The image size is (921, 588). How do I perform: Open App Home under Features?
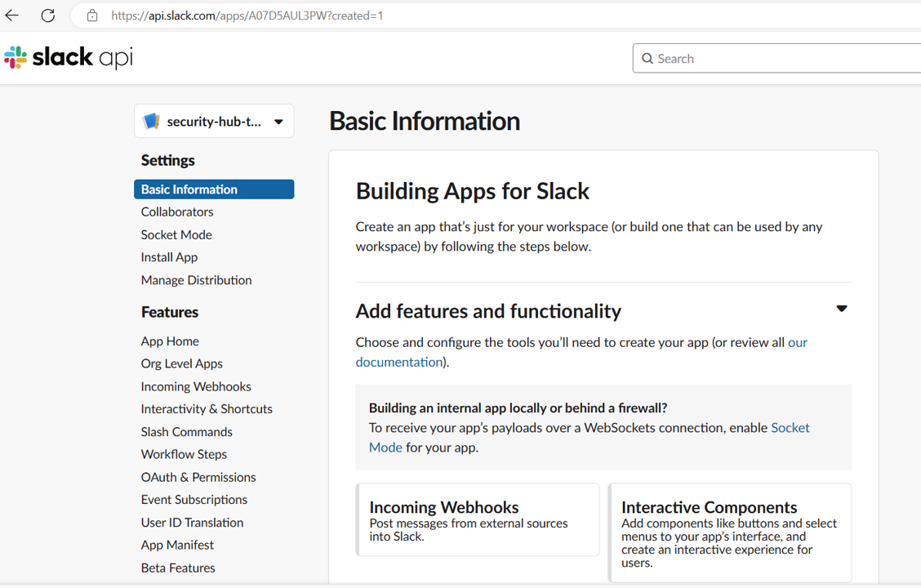coord(170,341)
